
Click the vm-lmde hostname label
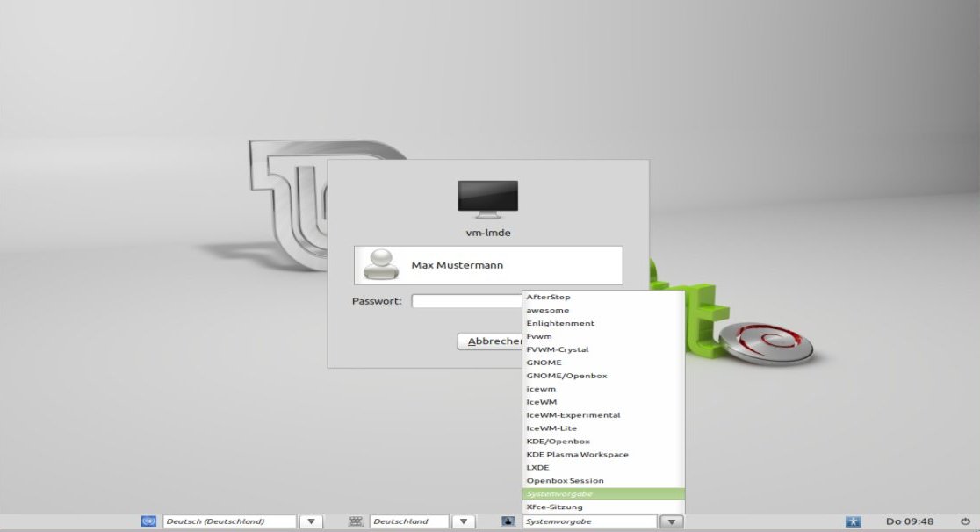(488, 233)
